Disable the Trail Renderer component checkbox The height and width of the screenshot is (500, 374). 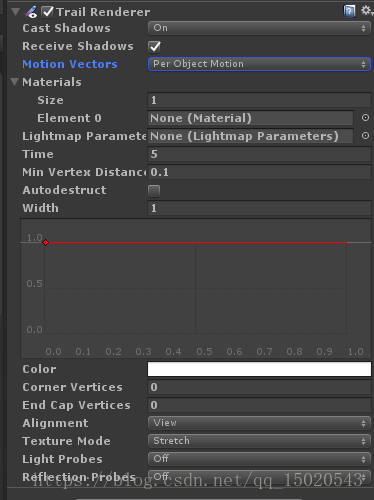coord(47,12)
